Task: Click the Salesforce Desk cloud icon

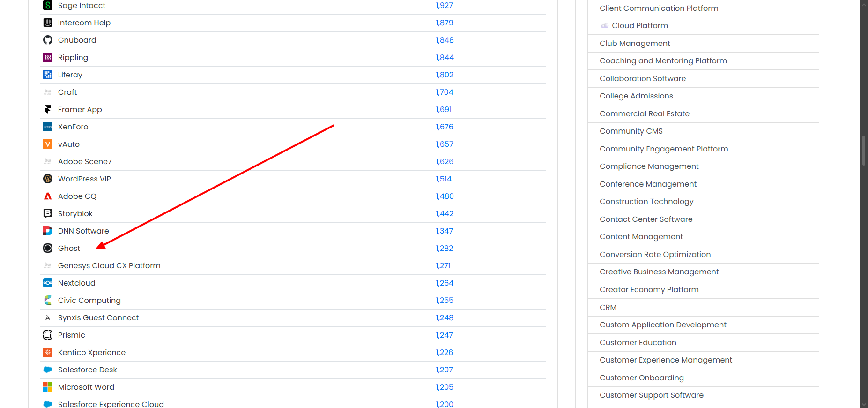Action: coord(48,370)
